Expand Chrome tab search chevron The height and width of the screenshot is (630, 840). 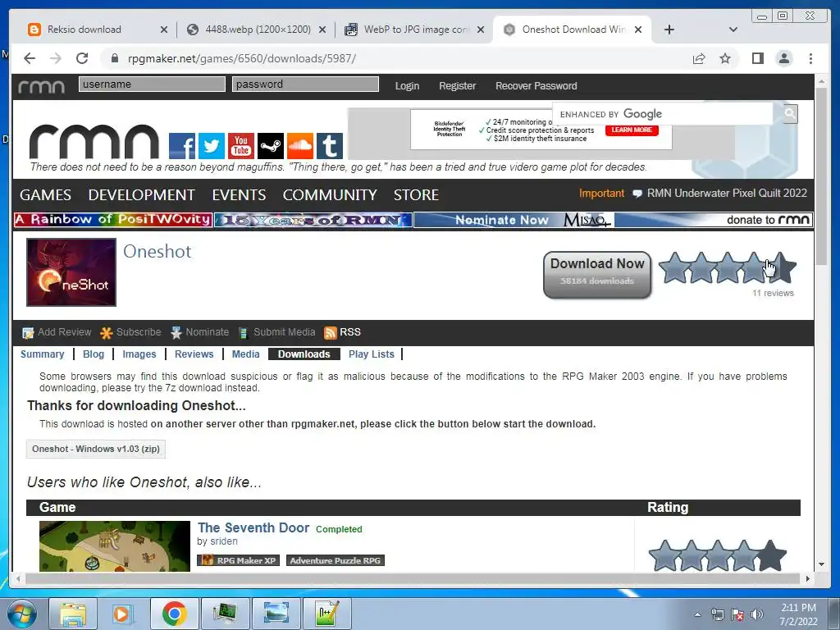(x=733, y=30)
